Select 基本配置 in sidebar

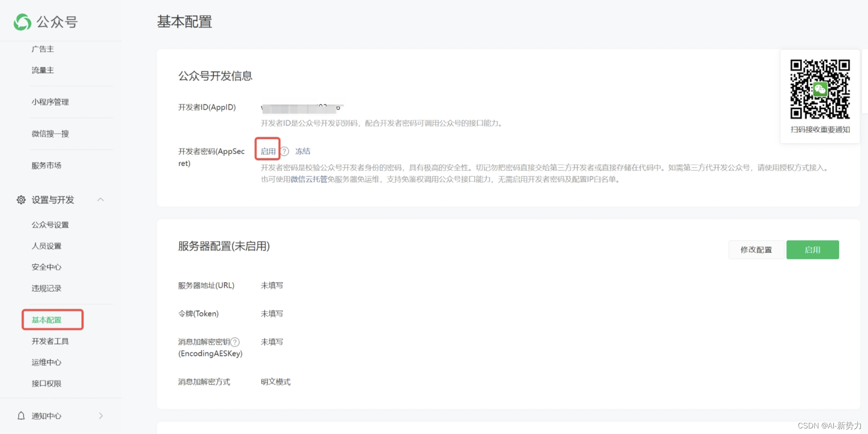(47, 320)
